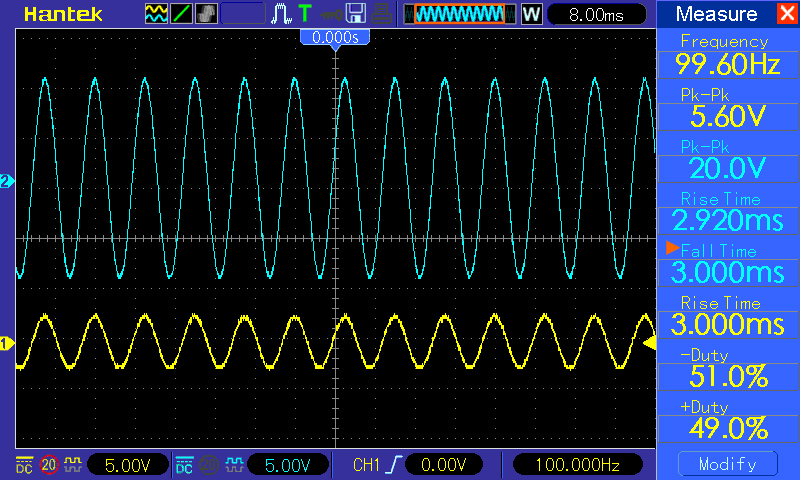800x480 pixels.
Task: Click the 8.00ms timebase readout
Action: pyautogui.click(x=596, y=14)
